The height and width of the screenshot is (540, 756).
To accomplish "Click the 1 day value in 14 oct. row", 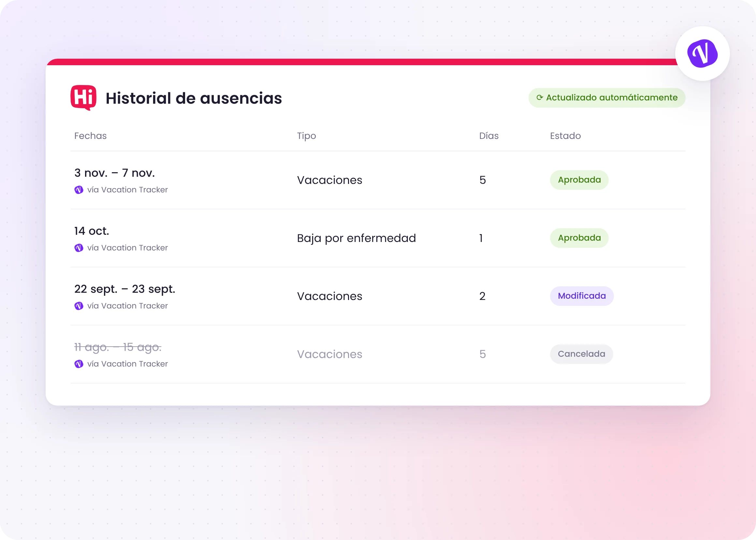I will coord(481,238).
